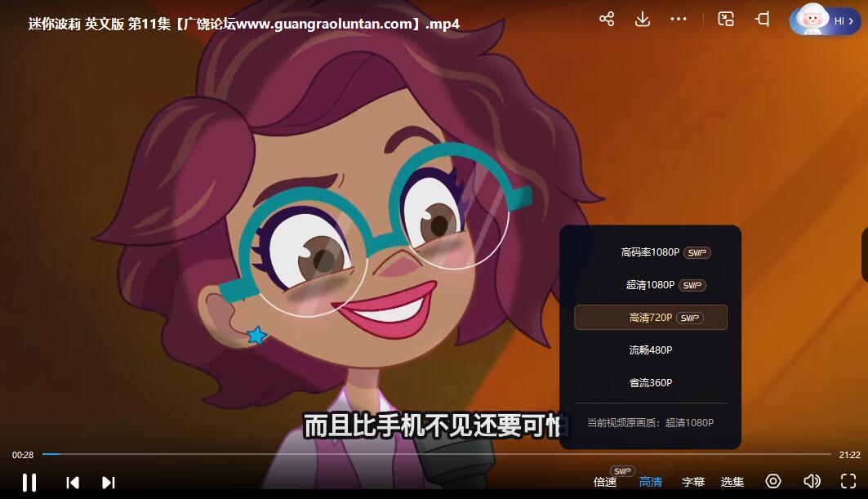The height and width of the screenshot is (499, 868).
Task: Select 超清1080P quality option
Action: click(x=651, y=285)
